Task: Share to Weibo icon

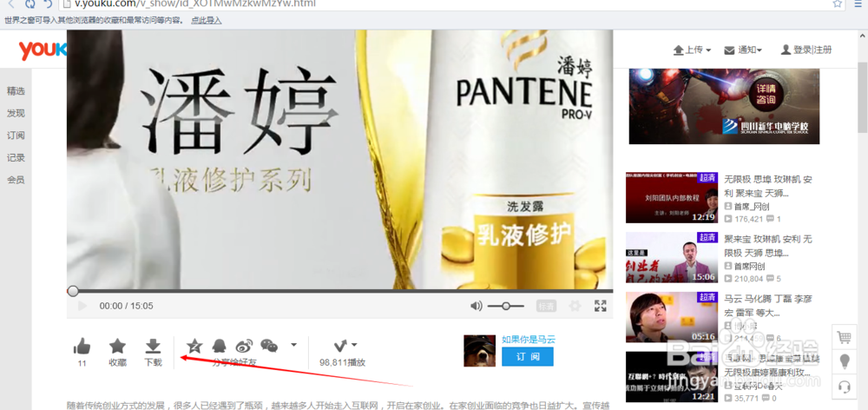Action: click(244, 347)
